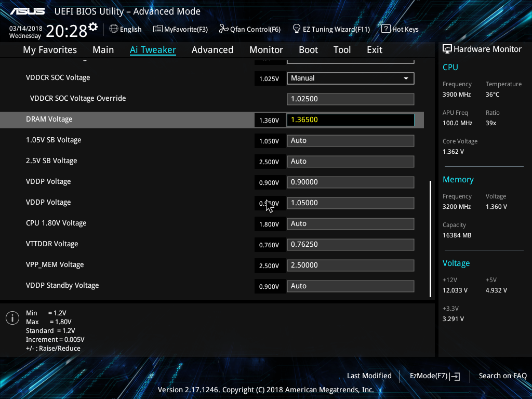This screenshot has height=399, width=532.
Task: Click the 1.360V reading beside DRAM Voltage
Action: coord(270,120)
